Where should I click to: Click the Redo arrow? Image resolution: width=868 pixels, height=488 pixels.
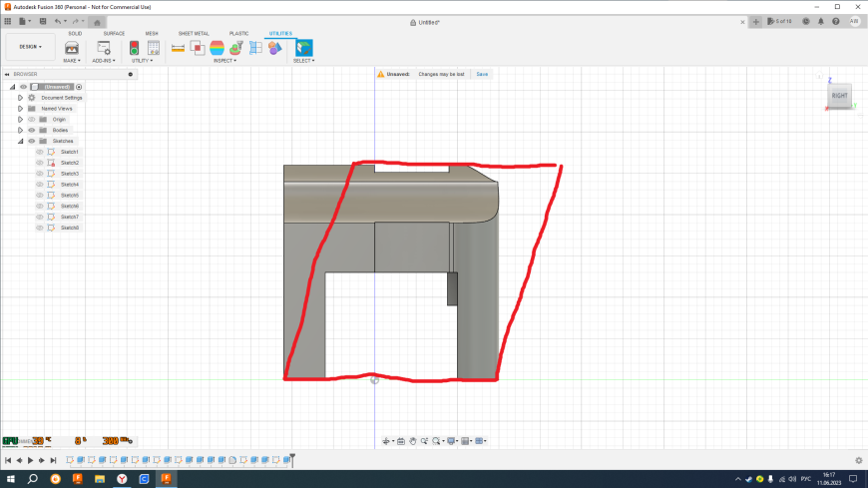(x=76, y=22)
